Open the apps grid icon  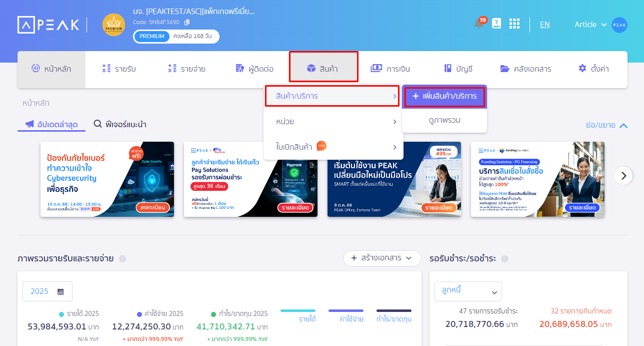point(514,24)
